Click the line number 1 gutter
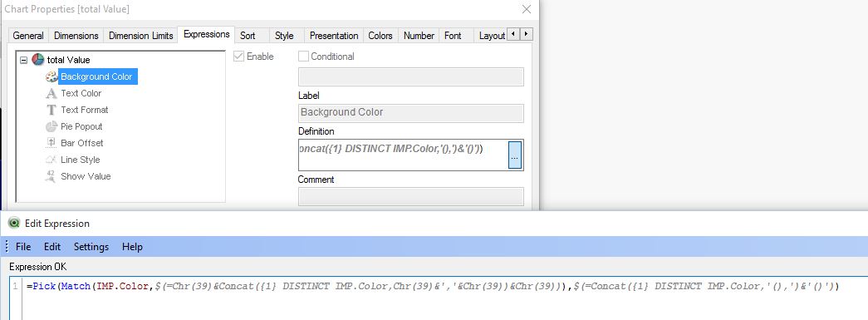 tap(16, 287)
